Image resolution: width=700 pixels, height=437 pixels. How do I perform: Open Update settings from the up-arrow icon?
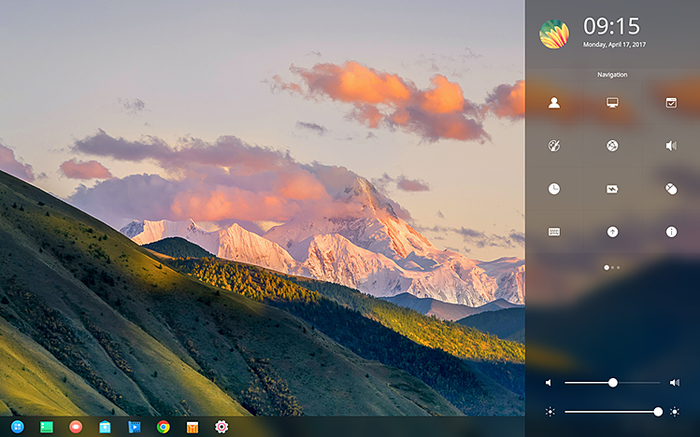tap(612, 232)
